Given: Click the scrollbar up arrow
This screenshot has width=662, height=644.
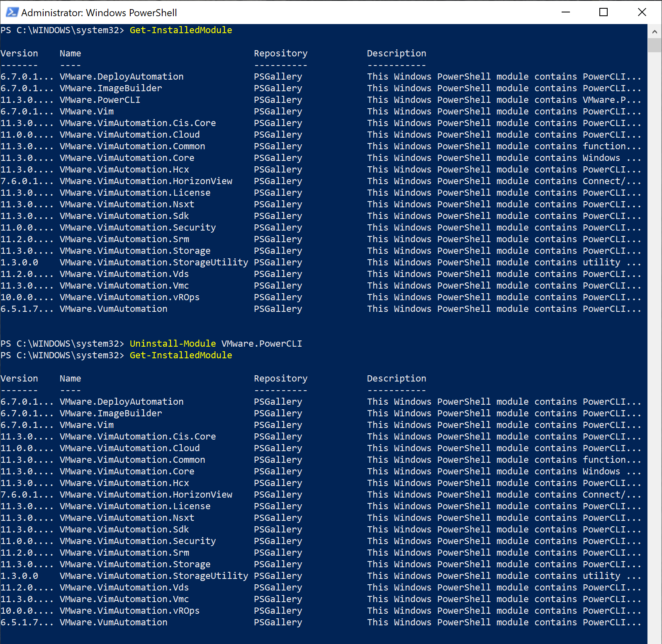Looking at the screenshot, I should click(655, 31).
